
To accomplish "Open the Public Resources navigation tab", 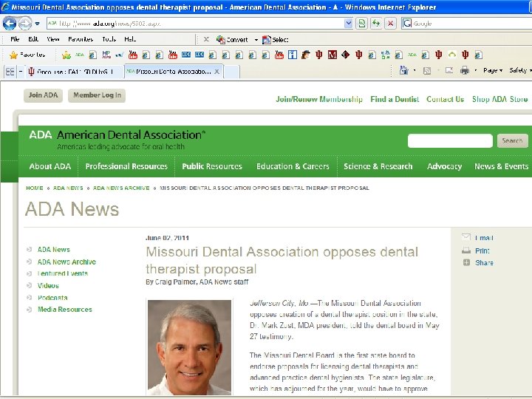I will coord(212,166).
